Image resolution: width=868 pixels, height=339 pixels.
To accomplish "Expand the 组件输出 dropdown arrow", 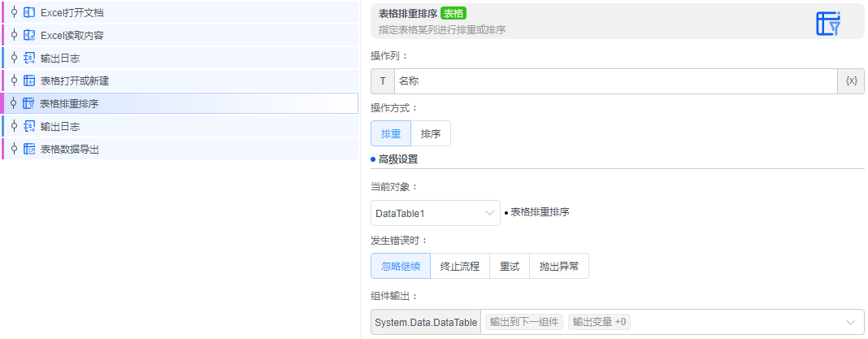I will click(852, 323).
